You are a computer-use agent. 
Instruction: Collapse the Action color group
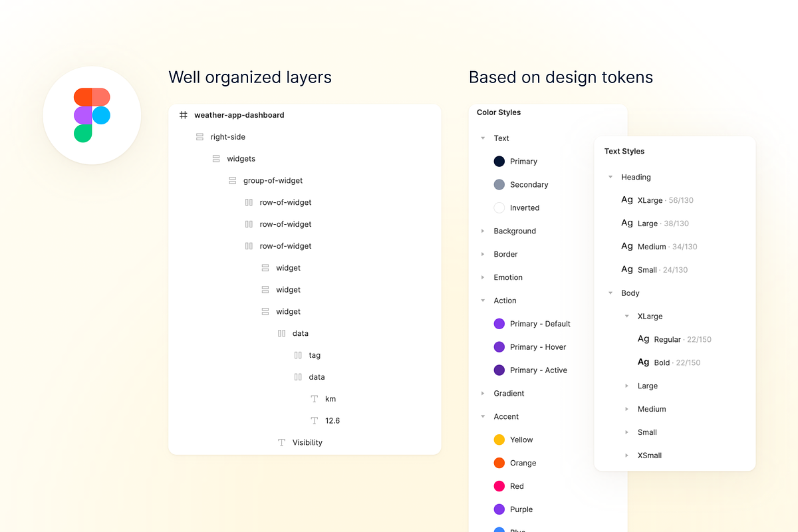pyautogui.click(x=483, y=301)
